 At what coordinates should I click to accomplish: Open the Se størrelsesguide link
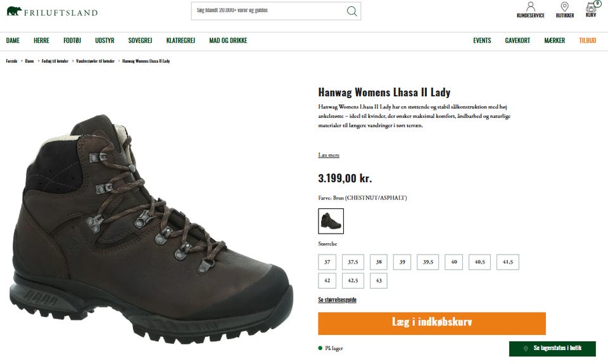pyautogui.click(x=337, y=299)
